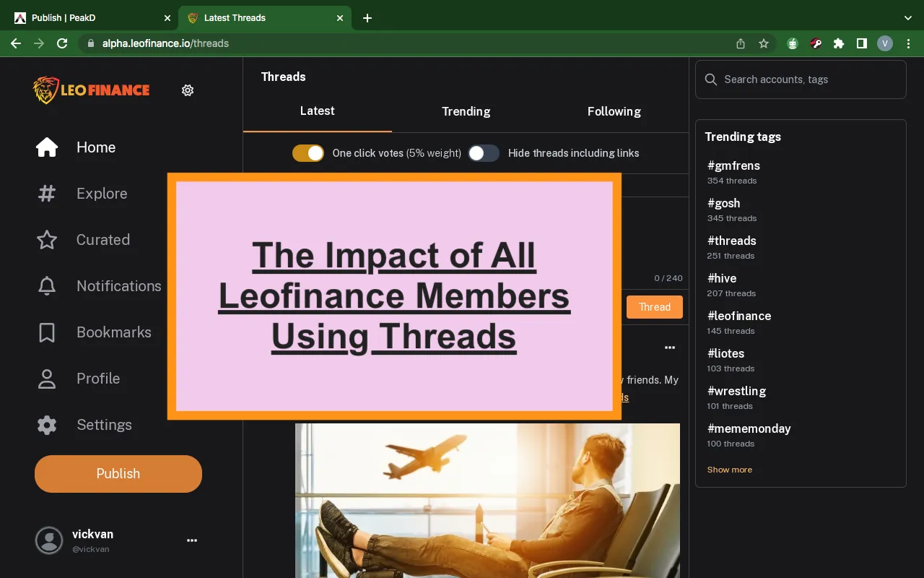The width and height of the screenshot is (924, 578).
Task: Click the browser side panel icon
Action: tap(862, 43)
